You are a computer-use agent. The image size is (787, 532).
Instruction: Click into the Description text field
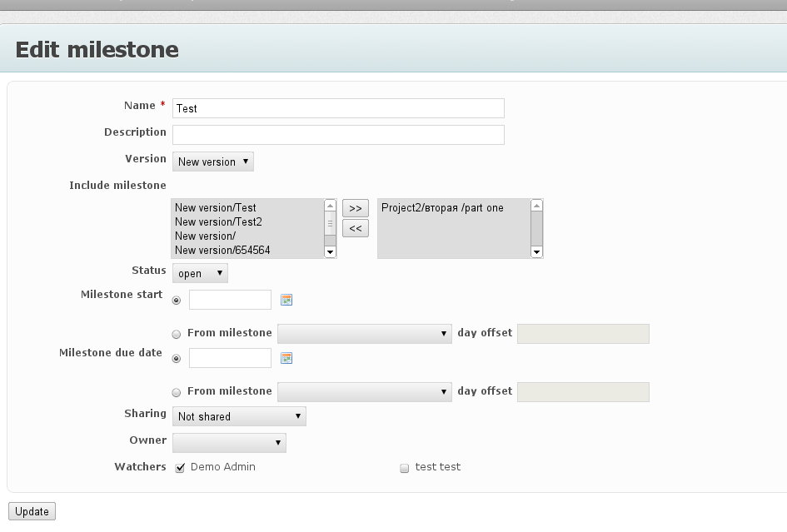pos(338,135)
